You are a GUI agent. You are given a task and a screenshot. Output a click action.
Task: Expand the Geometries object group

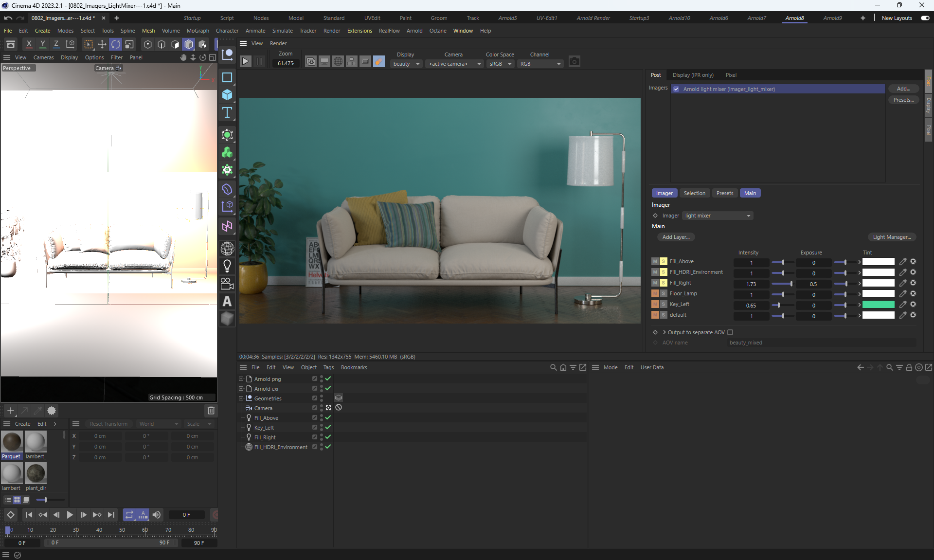[x=241, y=398]
